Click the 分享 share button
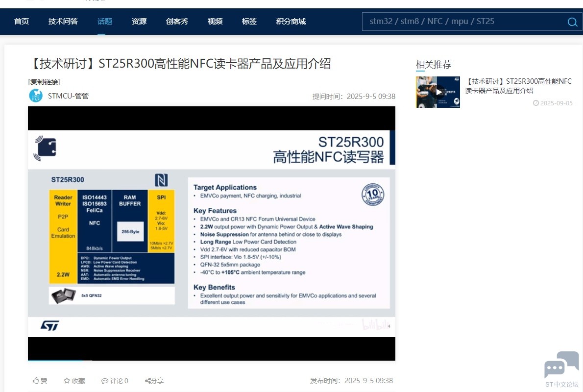 [x=154, y=380]
